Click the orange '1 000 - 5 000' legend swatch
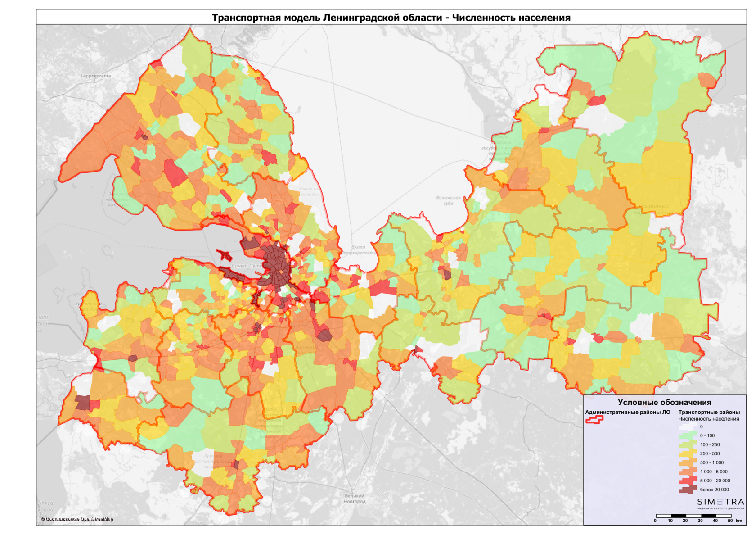 (x=687, y=472)
